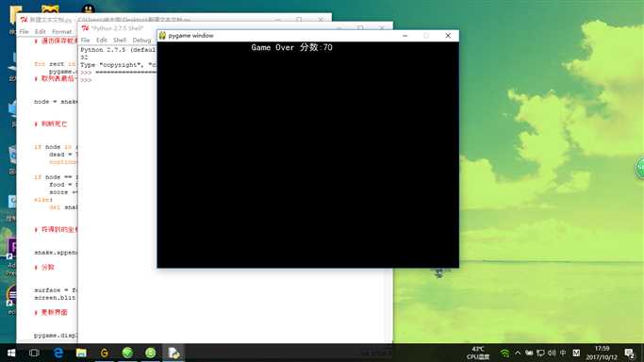Open File menu in the editor window
The width and height of the screenshot is (644, 362).
(24, 32)
